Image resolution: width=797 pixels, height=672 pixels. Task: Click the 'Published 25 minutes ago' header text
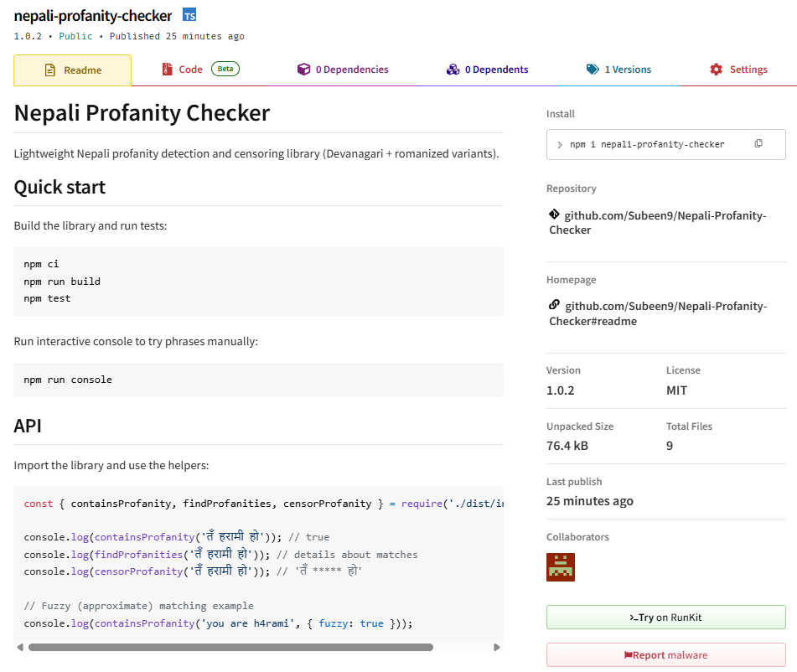coord(177,36)
